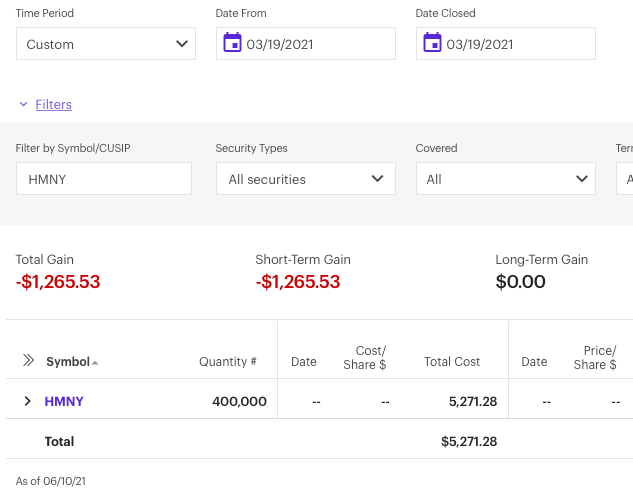The width and height of the screenshot is (633, 490).
Task: Open the HMNY symbol link
Action: [x=64, y=401]
